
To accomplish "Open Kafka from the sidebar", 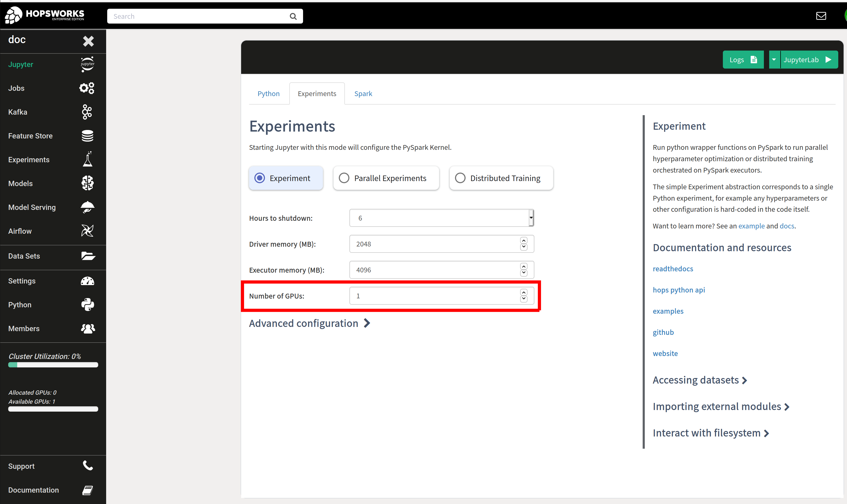I will point(18,112).
